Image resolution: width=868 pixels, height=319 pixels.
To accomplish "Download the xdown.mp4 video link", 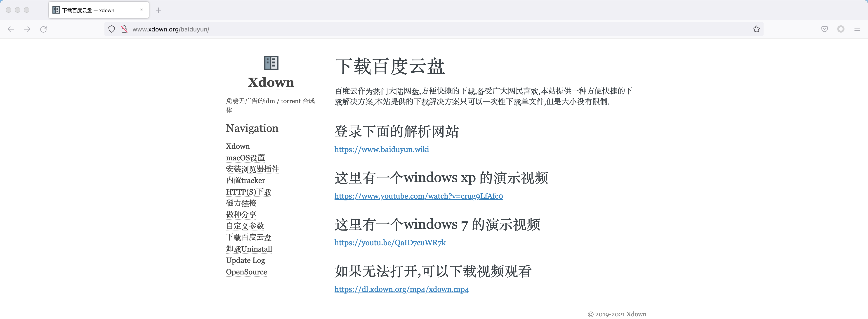I will [x=402, y=289].
